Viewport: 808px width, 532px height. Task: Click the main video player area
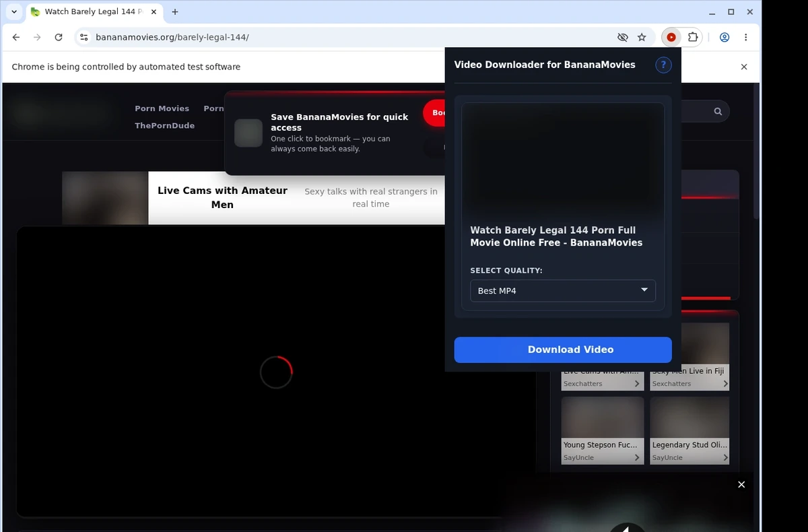pos(276,372)
